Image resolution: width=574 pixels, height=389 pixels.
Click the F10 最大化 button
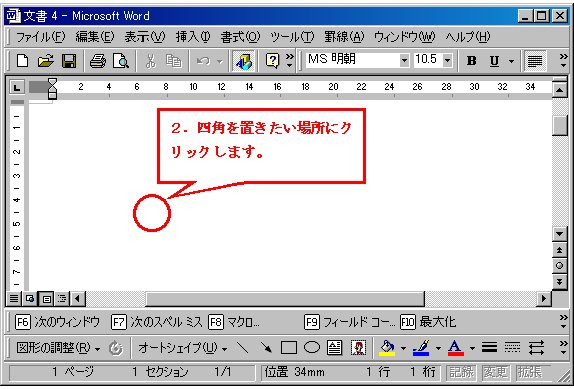point(428,322)
